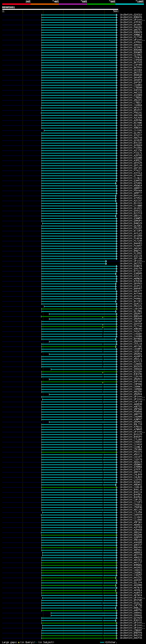Select the label UniRef100_O23962
This screenshot has width=146, height=644.
pyautogui.click(x=131, y=55)
